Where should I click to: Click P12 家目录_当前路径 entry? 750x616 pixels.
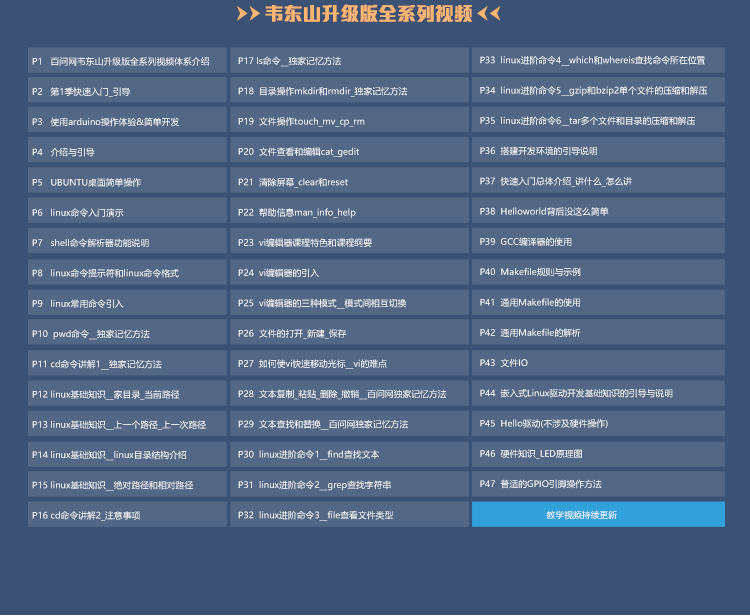point(127,393)
